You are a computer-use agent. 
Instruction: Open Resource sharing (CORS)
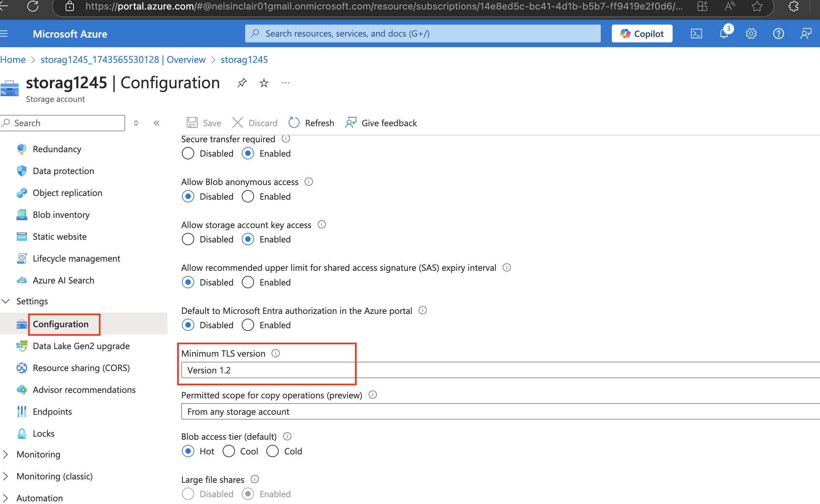point(81,368)
